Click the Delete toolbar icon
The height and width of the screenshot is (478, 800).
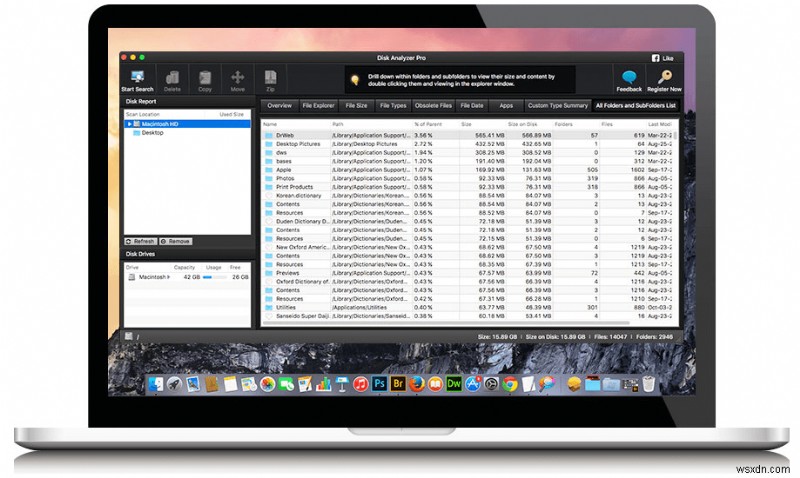172,77
